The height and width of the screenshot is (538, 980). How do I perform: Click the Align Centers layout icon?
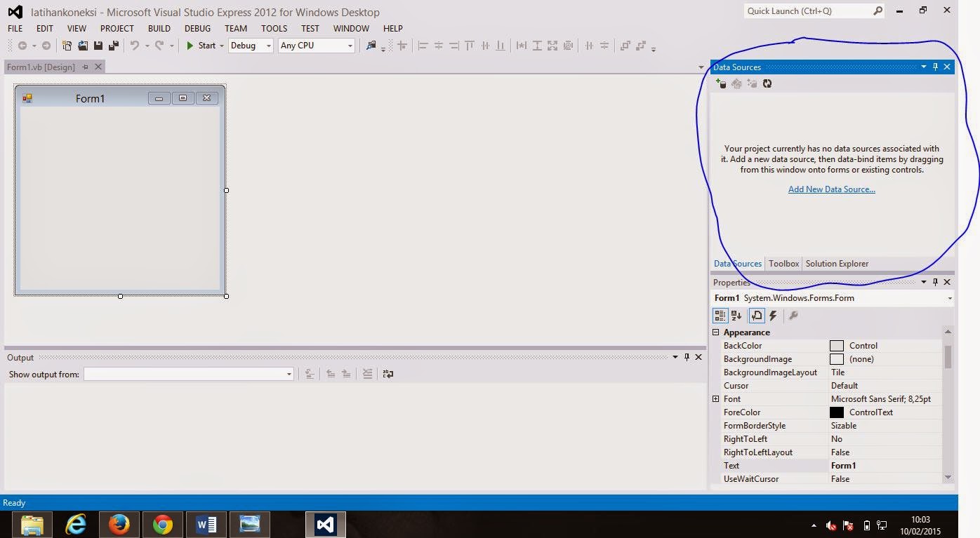[x=439, y=46]
